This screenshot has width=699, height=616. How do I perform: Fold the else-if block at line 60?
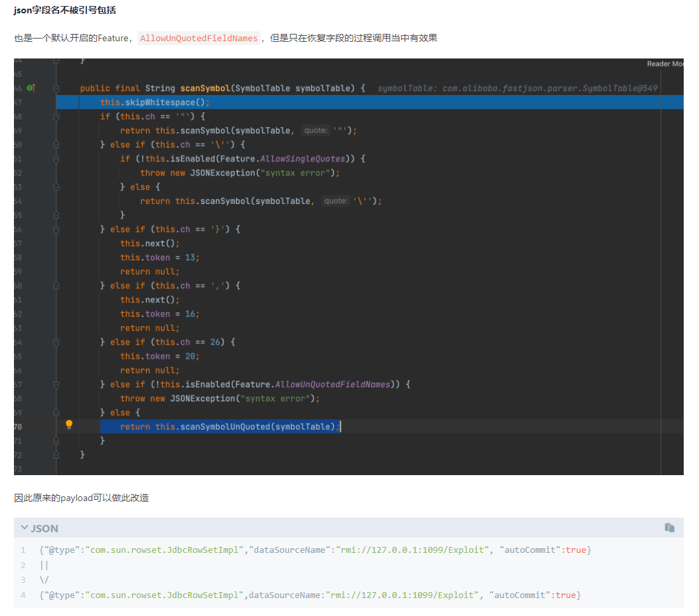tap(56, 286)
